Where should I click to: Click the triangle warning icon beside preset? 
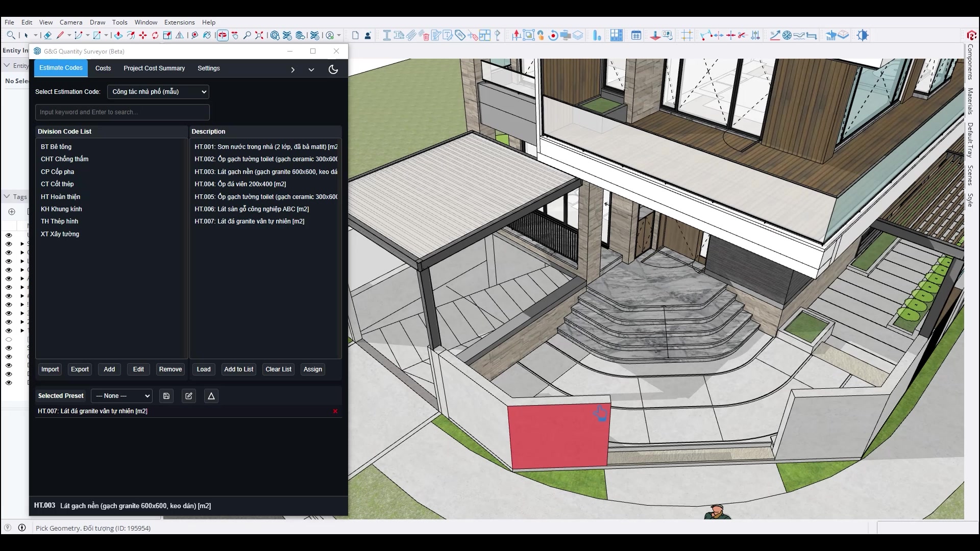click(211, 396)
